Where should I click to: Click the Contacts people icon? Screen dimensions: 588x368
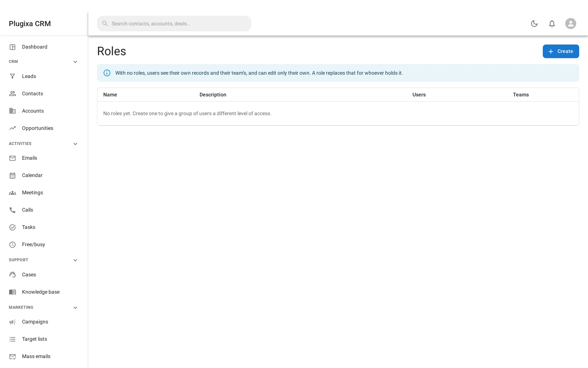point(12,94)
